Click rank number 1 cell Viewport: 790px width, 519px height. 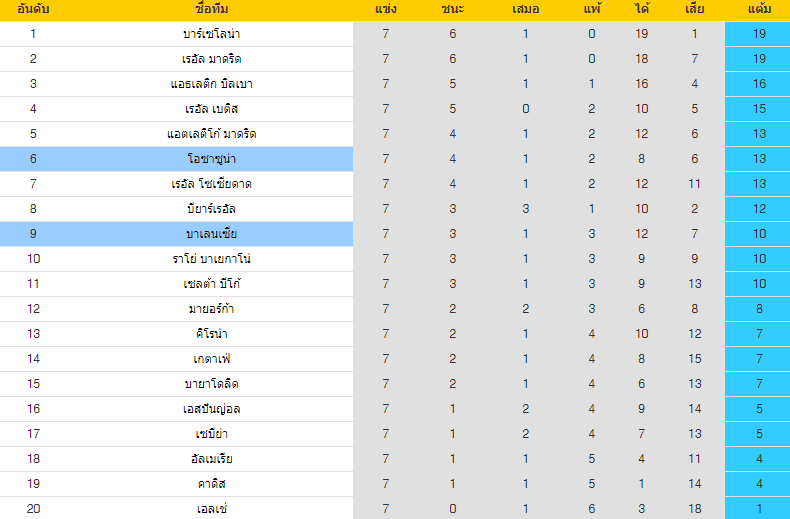tap(33, 34)
